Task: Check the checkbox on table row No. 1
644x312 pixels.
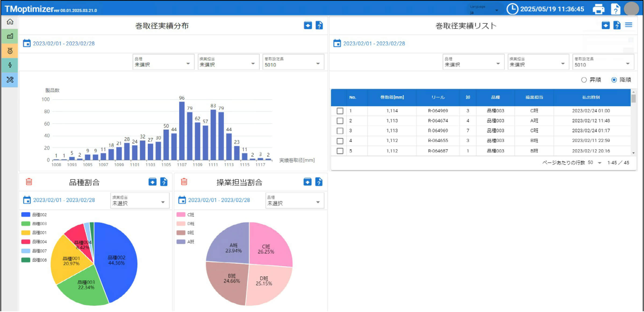Action: point(340,111)
